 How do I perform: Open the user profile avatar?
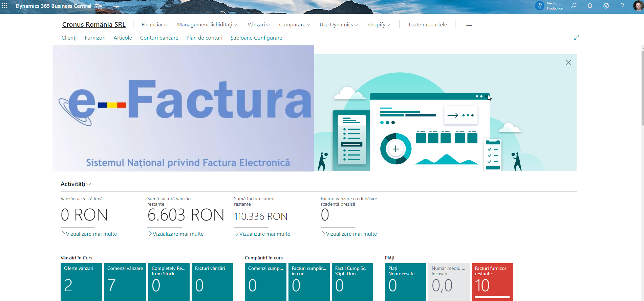click(x=638, y=6)
